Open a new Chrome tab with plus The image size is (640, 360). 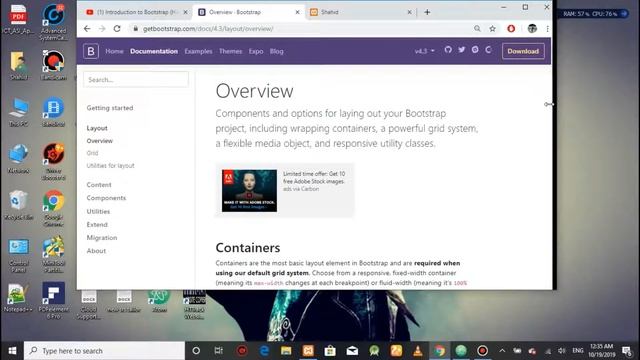pos(427,12)
